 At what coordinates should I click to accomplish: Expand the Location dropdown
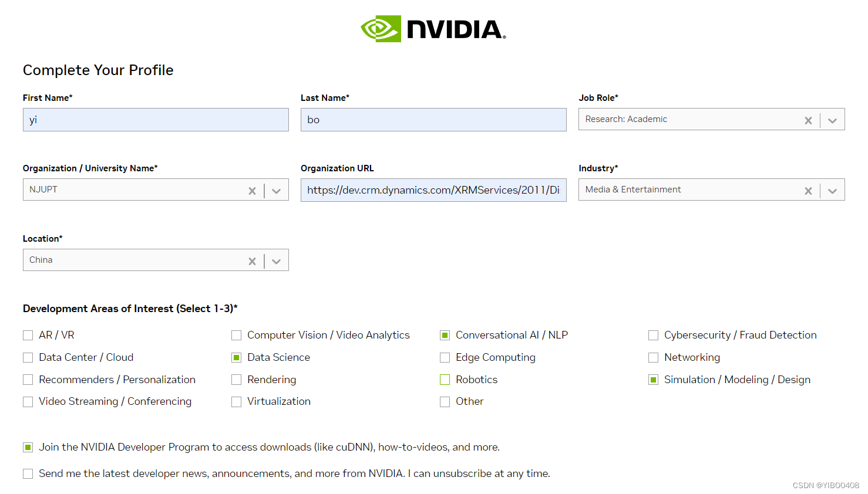[x=276, y=261]
